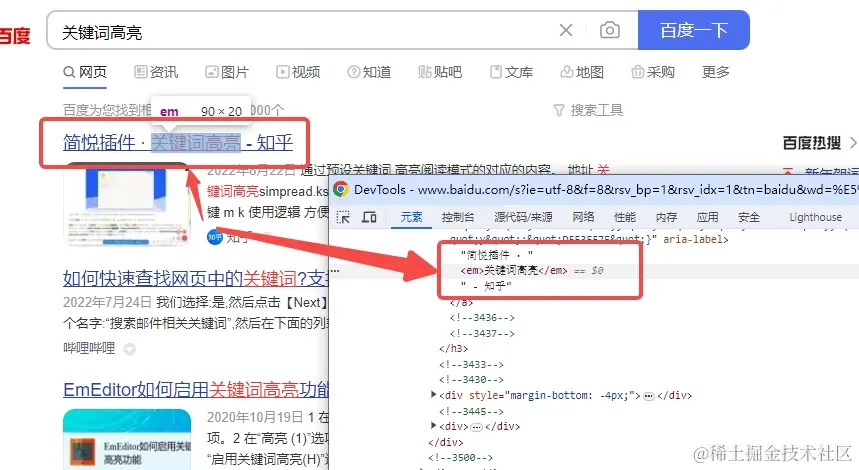Click the ellipsis actions beside selected node

(335, 271)
